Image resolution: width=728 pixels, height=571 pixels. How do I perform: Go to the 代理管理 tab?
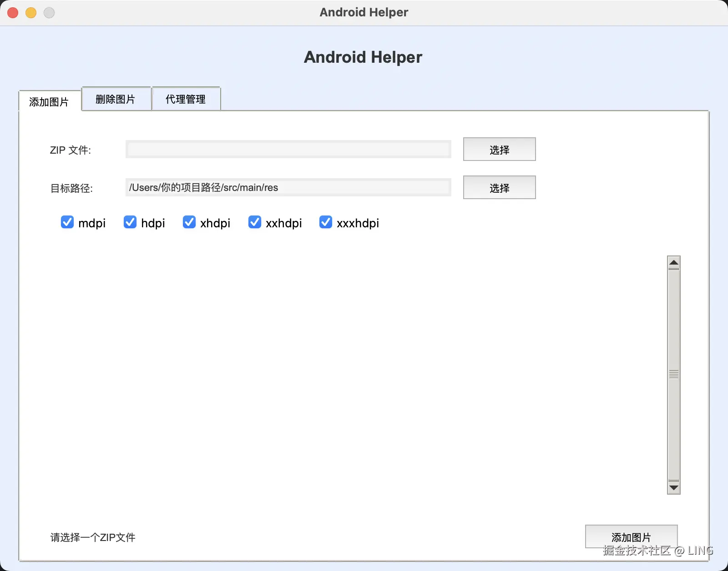[x=186, y=99]
